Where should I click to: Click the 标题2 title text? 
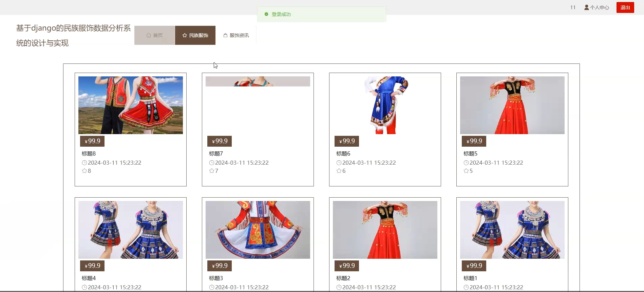[x=343, y=278]
